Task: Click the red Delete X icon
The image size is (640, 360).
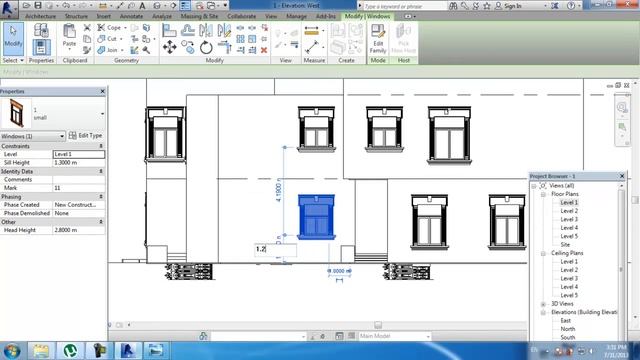Action: click(x=264, y=50)
